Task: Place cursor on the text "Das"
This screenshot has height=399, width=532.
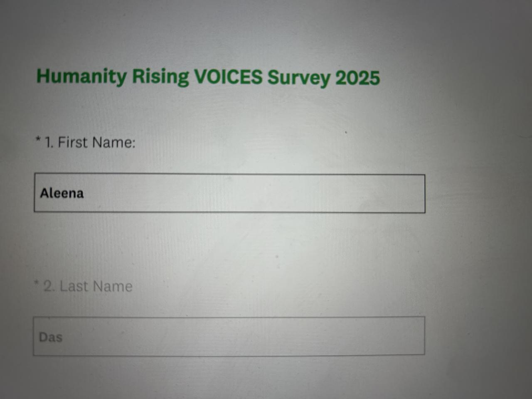Action: tap(50, 337)
